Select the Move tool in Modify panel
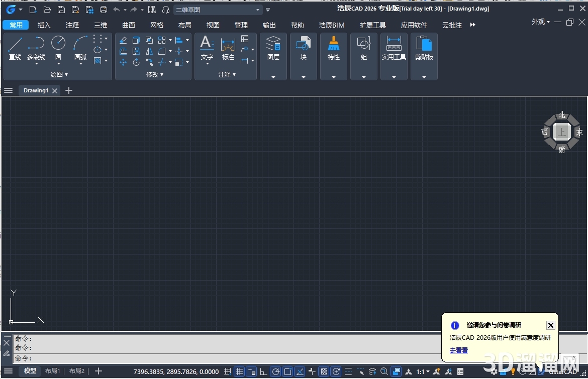 tap(123, 62)
